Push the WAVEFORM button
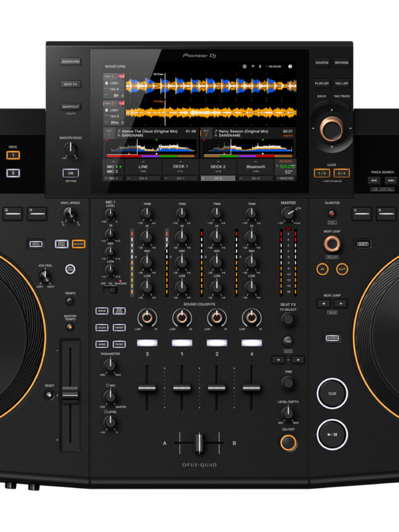Image resolution: width=399 pixels, height=532 pixels. click(70, 62)
